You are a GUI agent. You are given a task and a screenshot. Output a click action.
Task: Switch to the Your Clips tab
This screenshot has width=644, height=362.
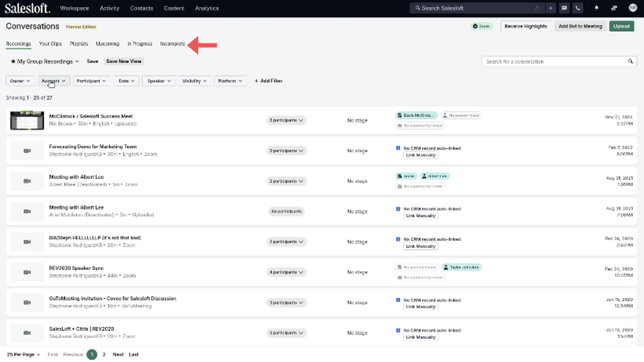[x=50, y=43]
